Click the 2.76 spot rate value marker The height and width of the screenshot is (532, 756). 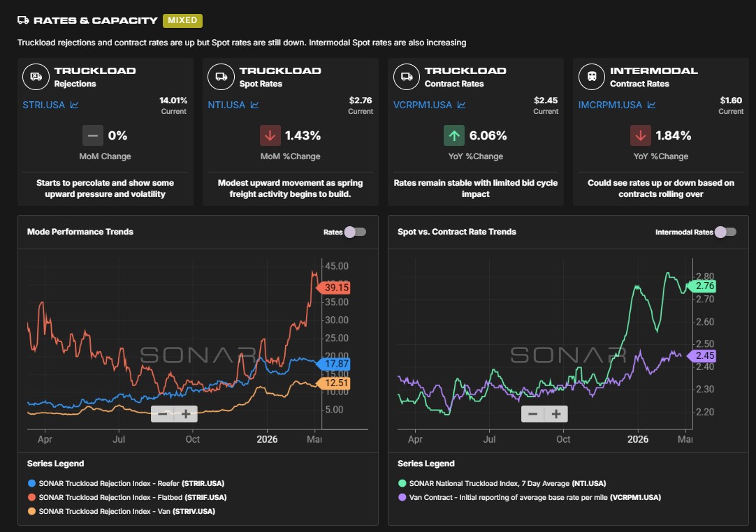pyautogui.click(x=702, y=286)
